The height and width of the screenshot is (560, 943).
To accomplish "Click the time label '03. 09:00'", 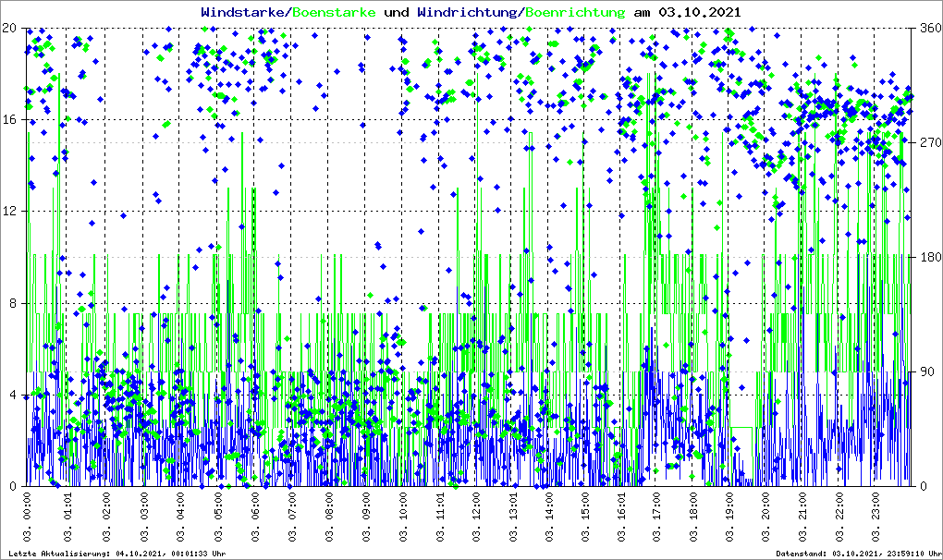I will pyautogui.click(x=366, y=517).
